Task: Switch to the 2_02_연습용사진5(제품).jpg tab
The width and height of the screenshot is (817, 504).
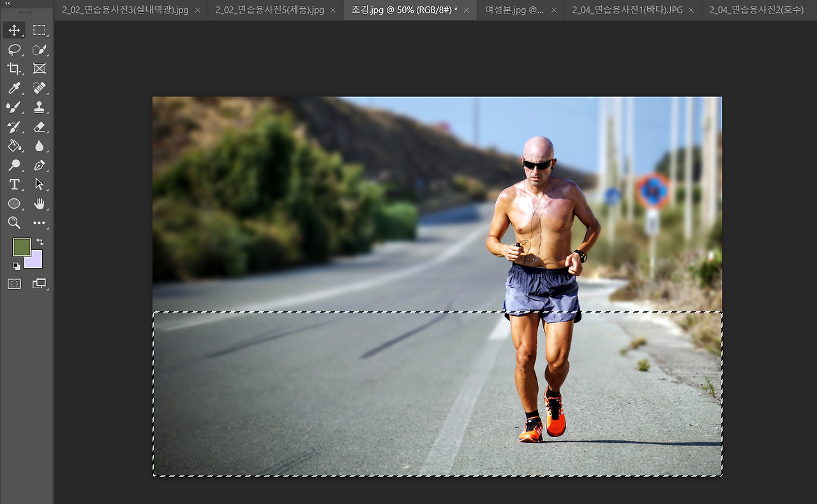Action: tap(270, 10)
